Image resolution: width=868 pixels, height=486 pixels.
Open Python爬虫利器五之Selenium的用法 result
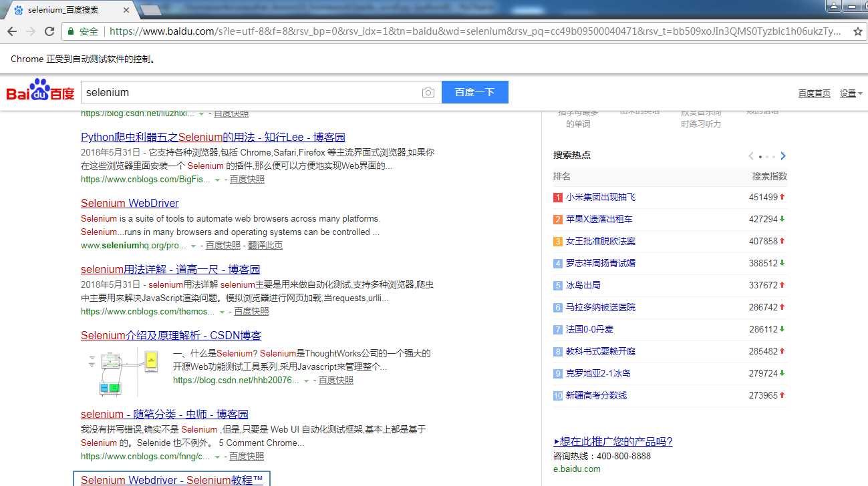213,137
